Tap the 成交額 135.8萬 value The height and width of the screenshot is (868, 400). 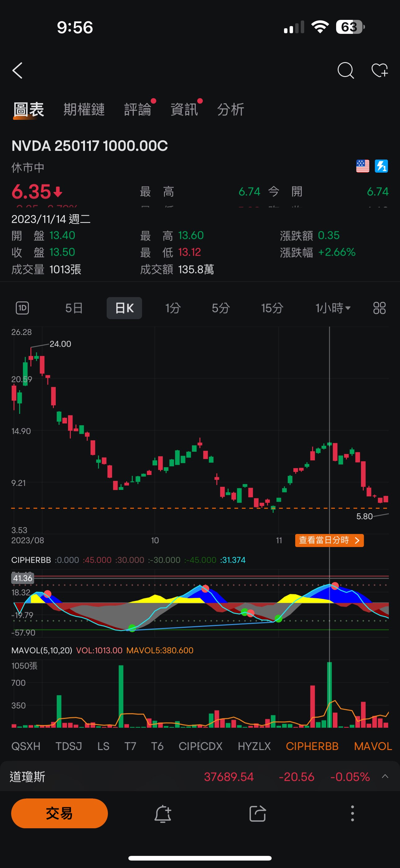click(196, 269)
